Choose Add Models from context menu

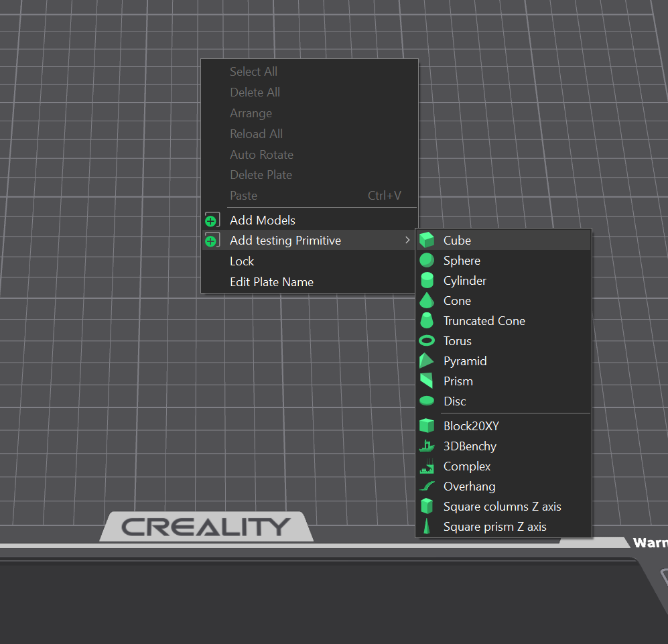point(262,220)
